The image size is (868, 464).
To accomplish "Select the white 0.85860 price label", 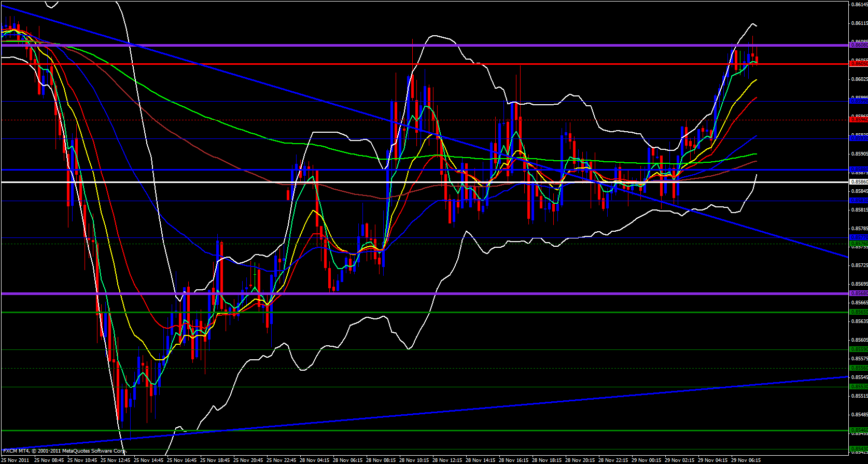I will tap(858, 182).
